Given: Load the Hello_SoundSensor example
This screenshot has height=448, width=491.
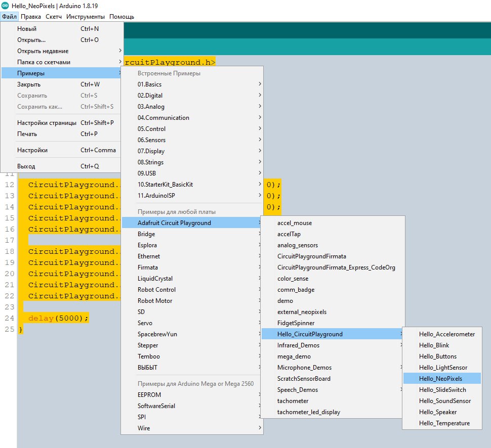Looking at the screenshot, I should pyautogui.click(x=442, y=401).
